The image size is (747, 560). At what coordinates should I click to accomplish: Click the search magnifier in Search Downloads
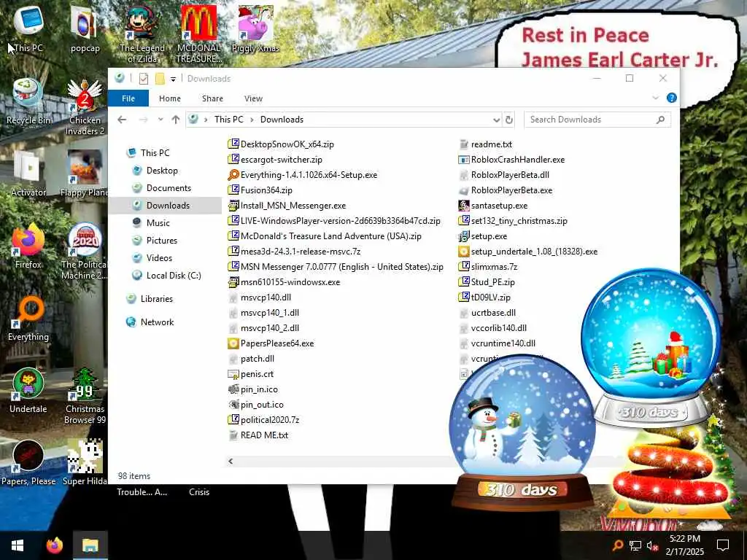pyautogui.click(x=660, y=120)
